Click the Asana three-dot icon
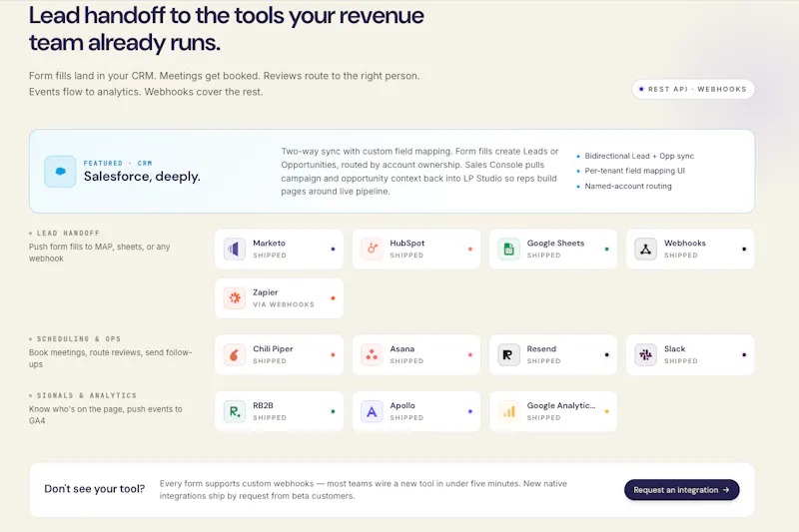This screenshot has height=532, width=799. point(372,355)
